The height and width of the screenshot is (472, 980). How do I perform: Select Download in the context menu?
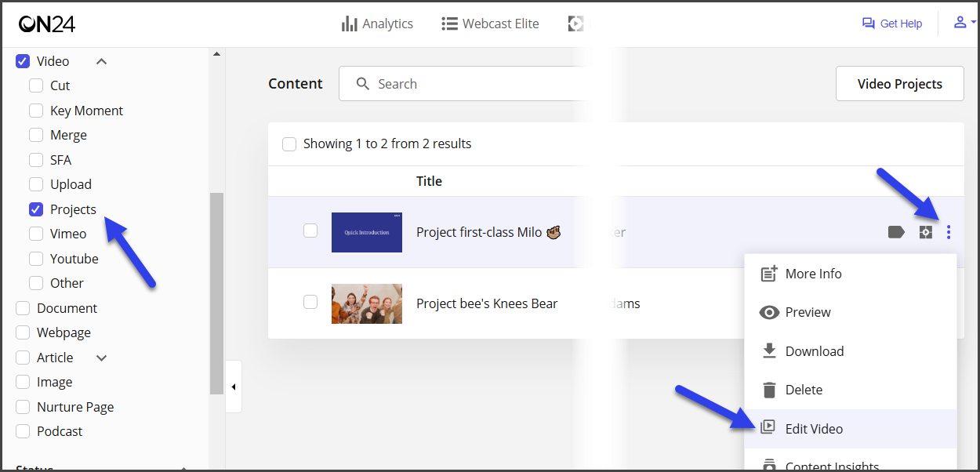814,351
